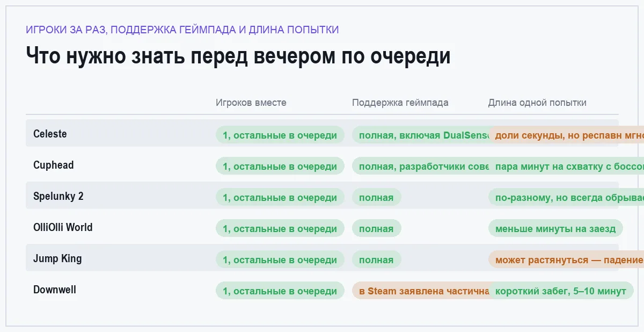Select the Celeste row name
The width and height of the screenshot is (644, 332).
click(50, 134)
